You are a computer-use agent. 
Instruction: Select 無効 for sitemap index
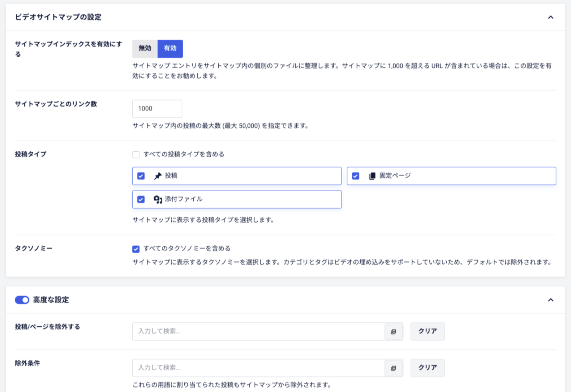(145, 48)
